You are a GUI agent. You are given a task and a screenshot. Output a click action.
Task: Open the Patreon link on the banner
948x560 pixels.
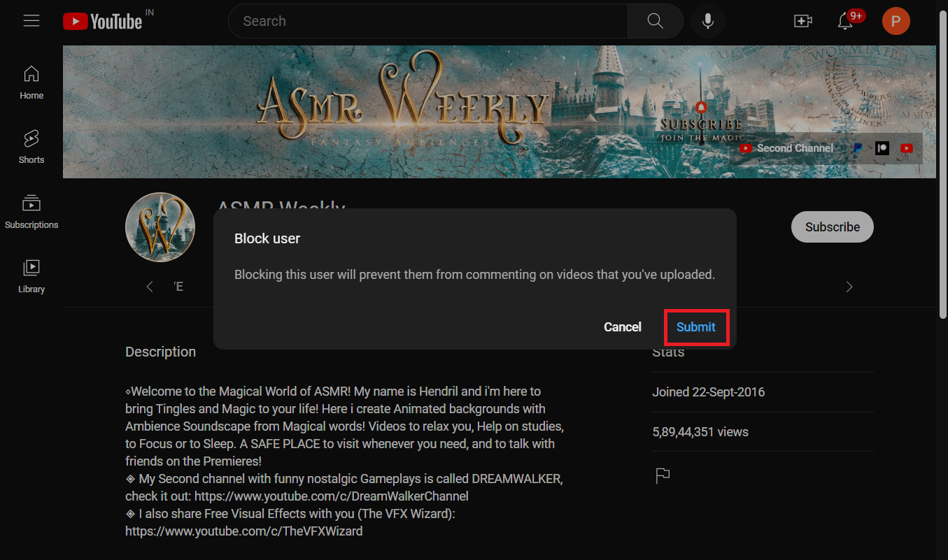pos(882,148)
